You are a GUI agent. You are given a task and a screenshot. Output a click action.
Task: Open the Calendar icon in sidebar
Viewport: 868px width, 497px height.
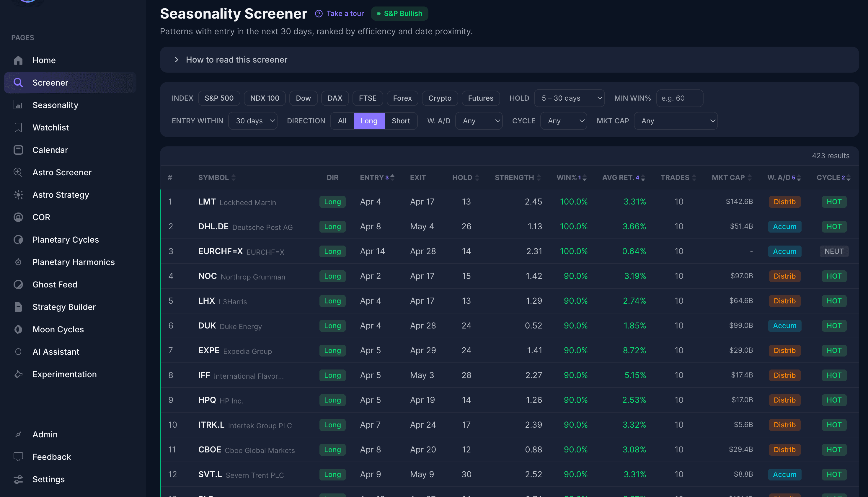18,150
